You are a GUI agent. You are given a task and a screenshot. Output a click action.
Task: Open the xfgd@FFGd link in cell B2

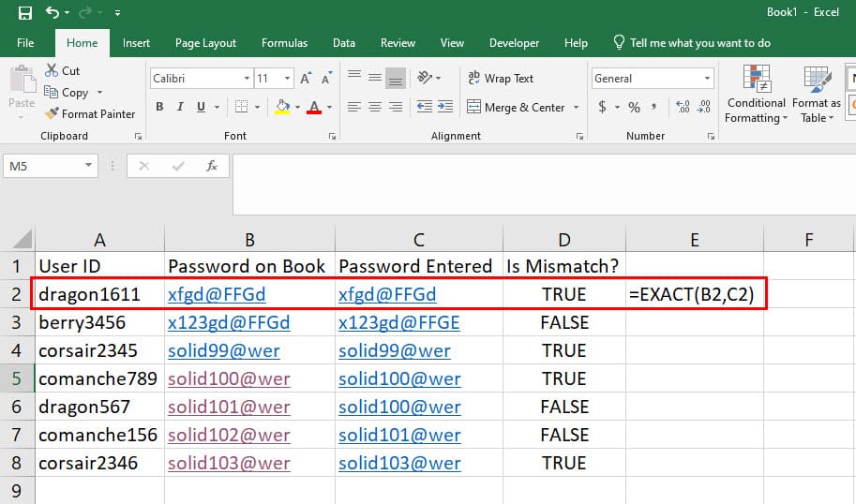[x=217, y=294]
